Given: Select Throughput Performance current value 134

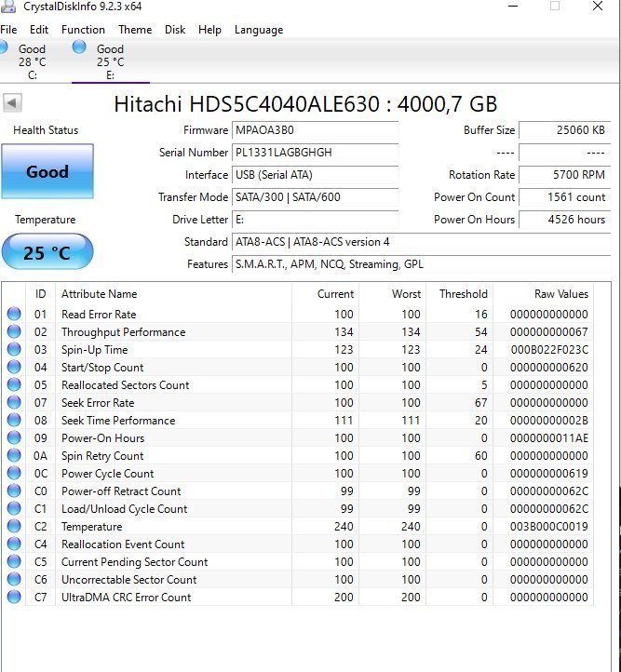Looking at the screenshot, I should pyautogui.click(x=344, y=331).
